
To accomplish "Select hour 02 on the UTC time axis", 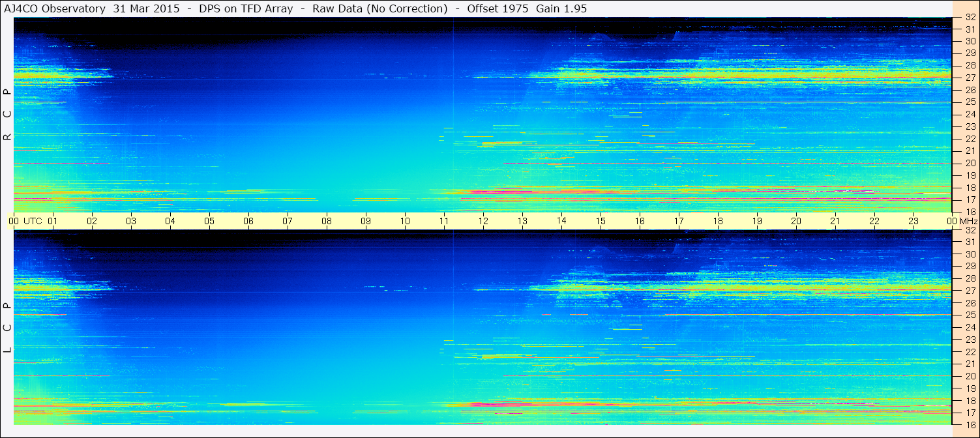I will (92, 221).
